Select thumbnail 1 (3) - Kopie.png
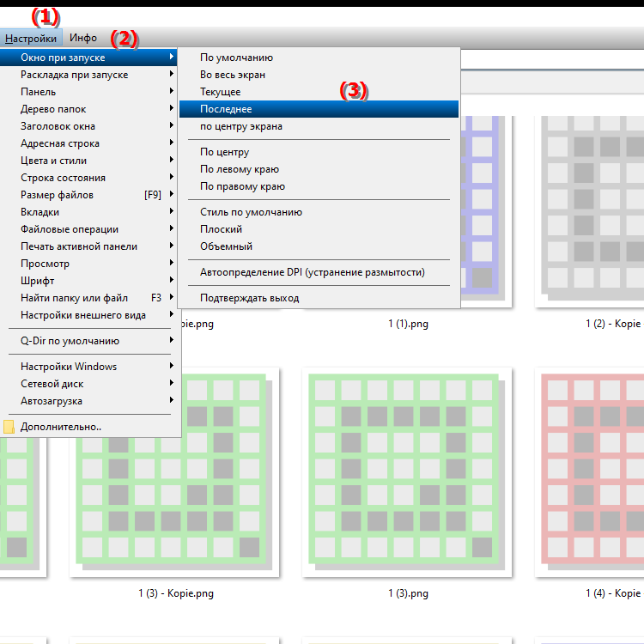This screenshot has height=644, width=644. (x=174, y=472)
